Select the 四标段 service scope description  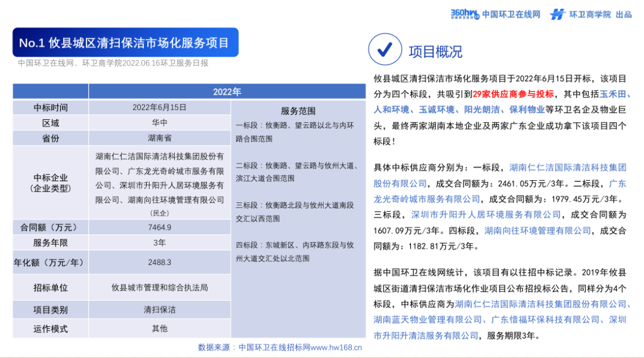[x=295, y=252]
